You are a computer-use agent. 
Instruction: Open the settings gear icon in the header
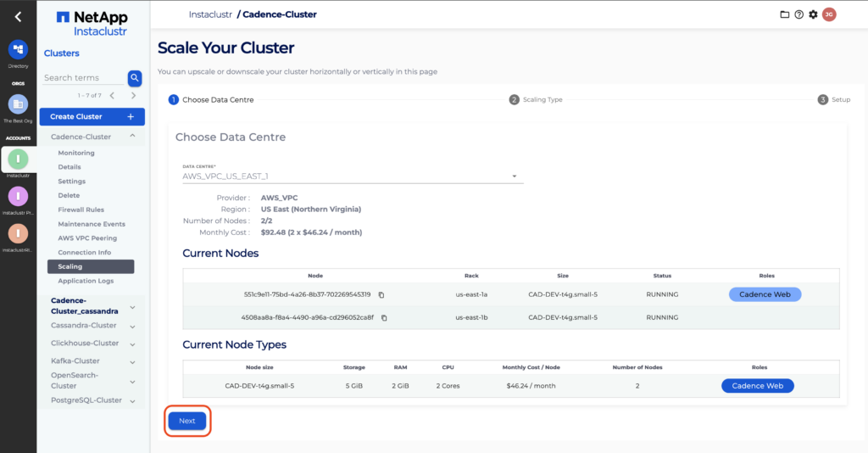813,14
